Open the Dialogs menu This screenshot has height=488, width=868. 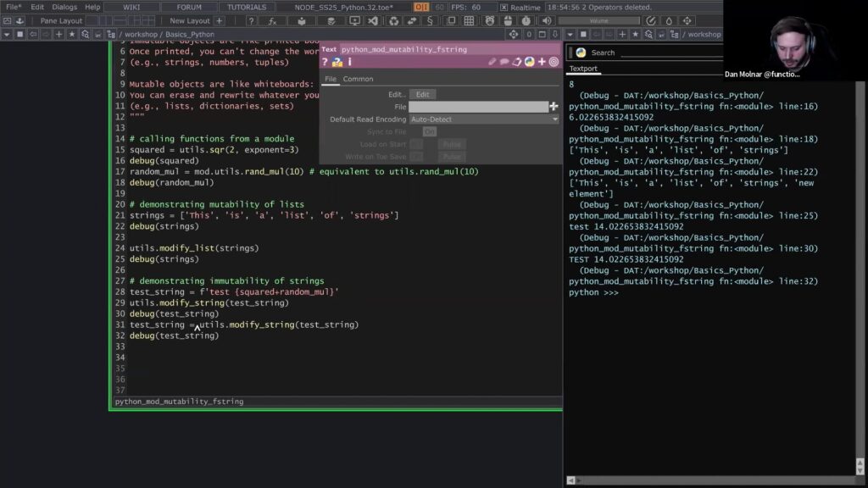[64, 7]
